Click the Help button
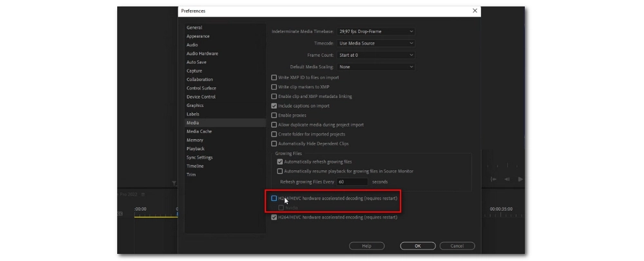644x261 pixels. pyautogui.click(x=367, y=246)
